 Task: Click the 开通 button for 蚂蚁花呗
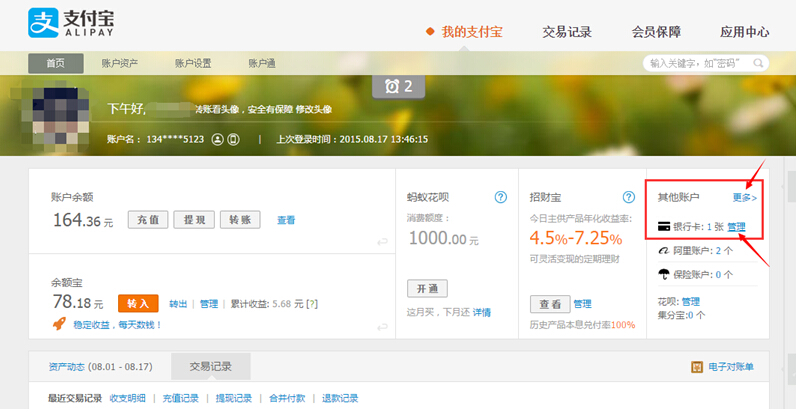click(427, 289)
